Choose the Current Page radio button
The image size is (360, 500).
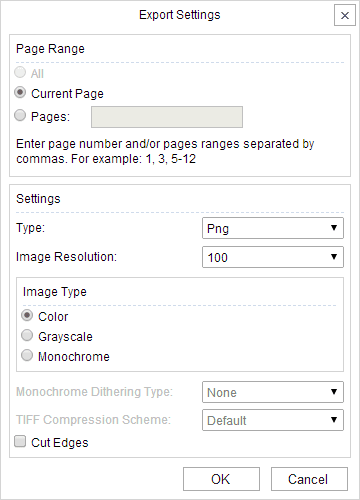(x=20, y=92)
